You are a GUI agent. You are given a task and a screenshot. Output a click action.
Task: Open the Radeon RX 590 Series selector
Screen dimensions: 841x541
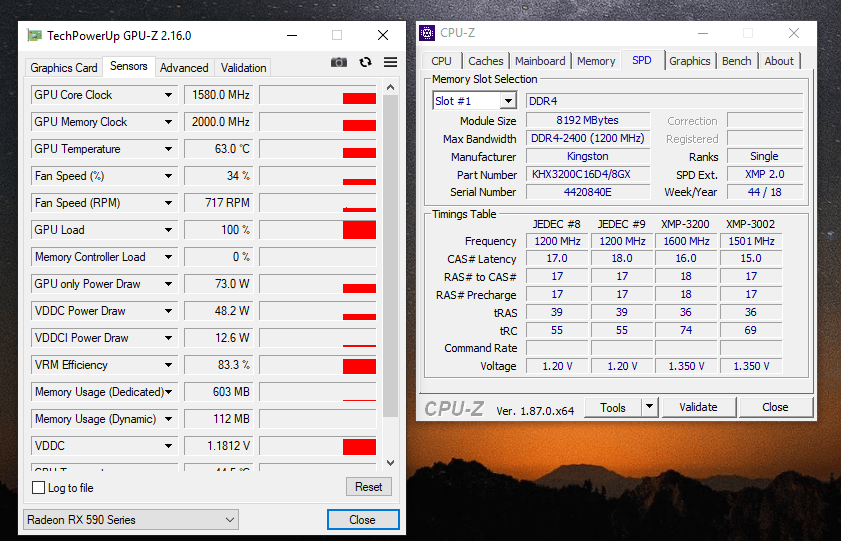tap(131, 520)
